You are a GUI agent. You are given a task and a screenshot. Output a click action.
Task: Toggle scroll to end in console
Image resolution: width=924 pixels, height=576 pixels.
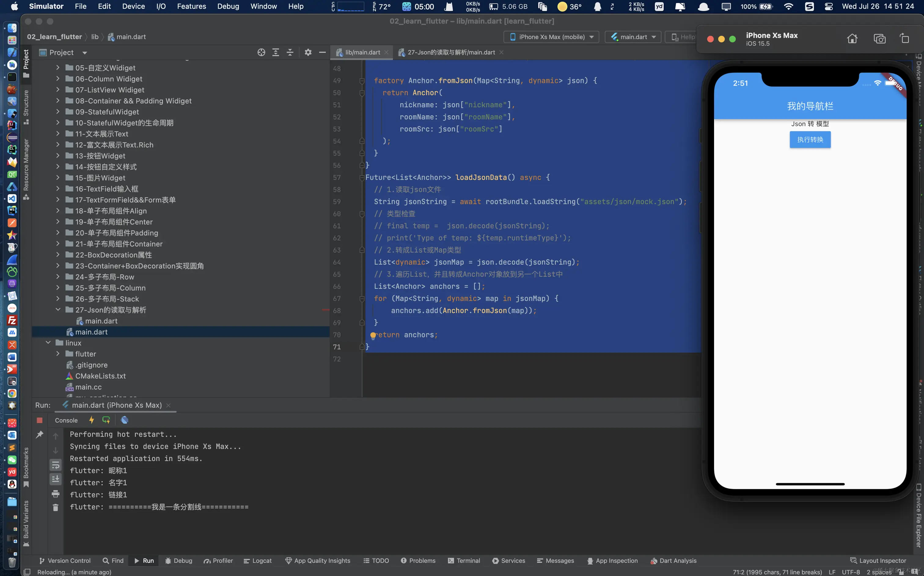coord(56,479)
